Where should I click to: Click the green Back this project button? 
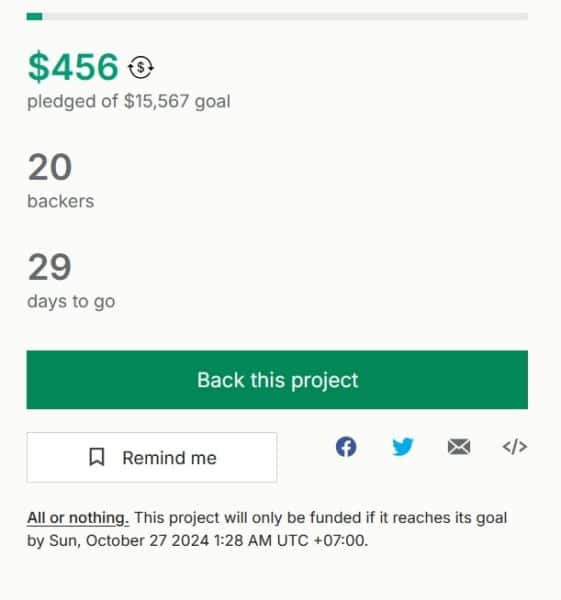click(x=277, y=380)
